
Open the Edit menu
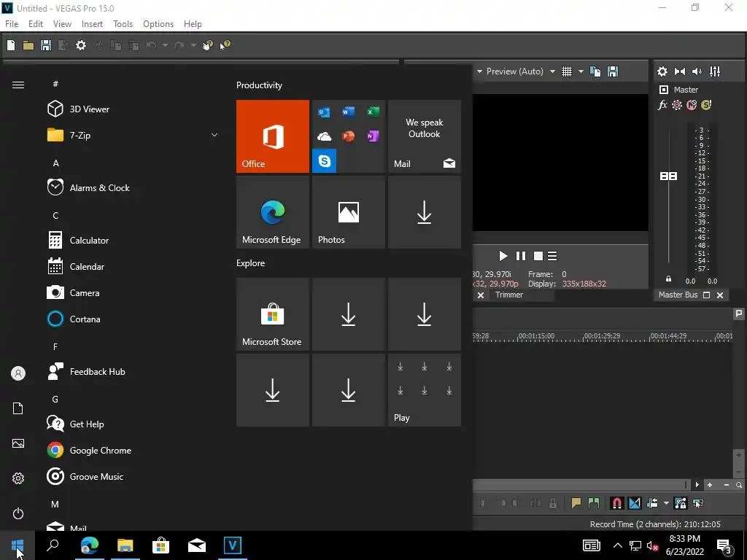pos(36,24)
